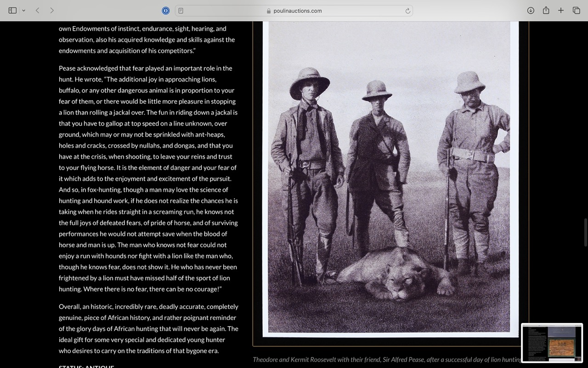Open the sidebar options dropdown chevron
The image size is (588, 368).
(x=23, y=11)
